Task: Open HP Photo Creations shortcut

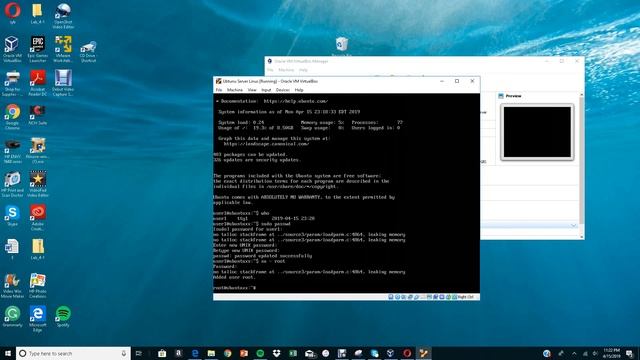Action: [x=38, y=285]
